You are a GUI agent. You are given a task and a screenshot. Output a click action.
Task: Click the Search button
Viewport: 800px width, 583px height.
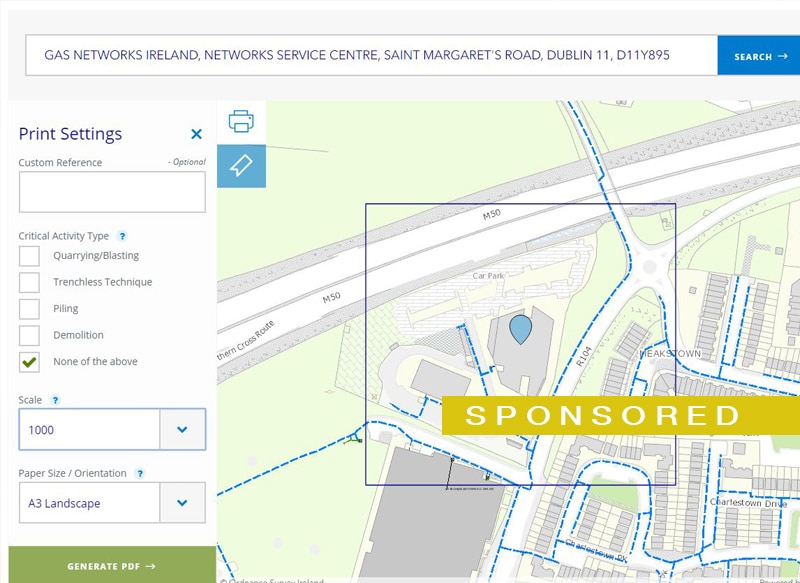tap(759, 56)
